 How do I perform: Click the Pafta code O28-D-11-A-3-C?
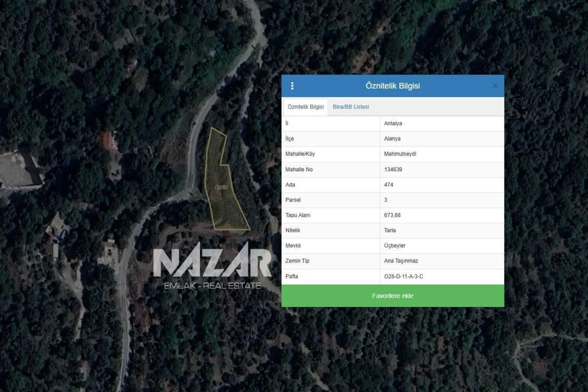[x=404, y=277]
